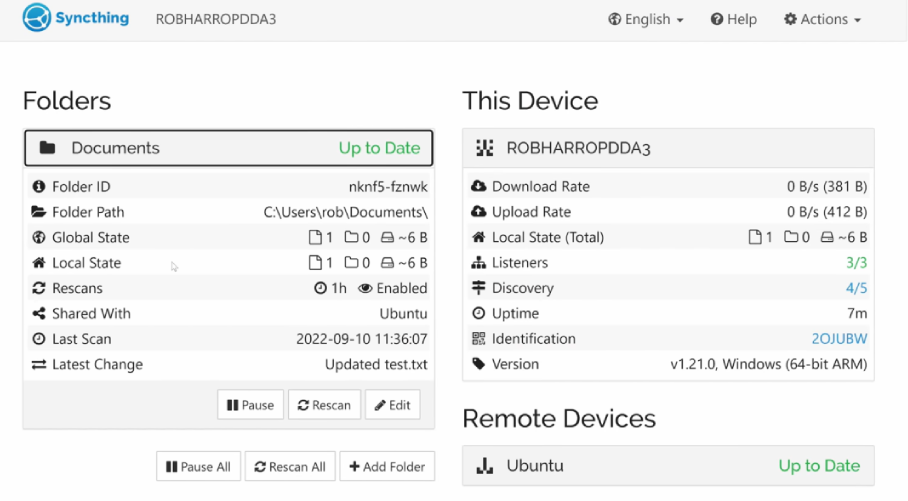Image resolution: width=908 pixels, height=501 pixels.
Task: Click the download rate 0 B/s (381 B)
Action: 827,186
